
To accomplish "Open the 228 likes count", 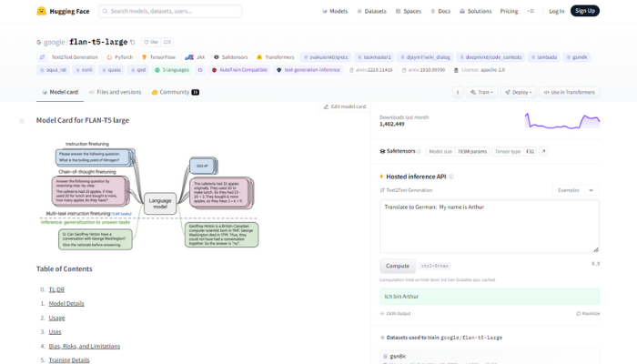I will point(167,42).
